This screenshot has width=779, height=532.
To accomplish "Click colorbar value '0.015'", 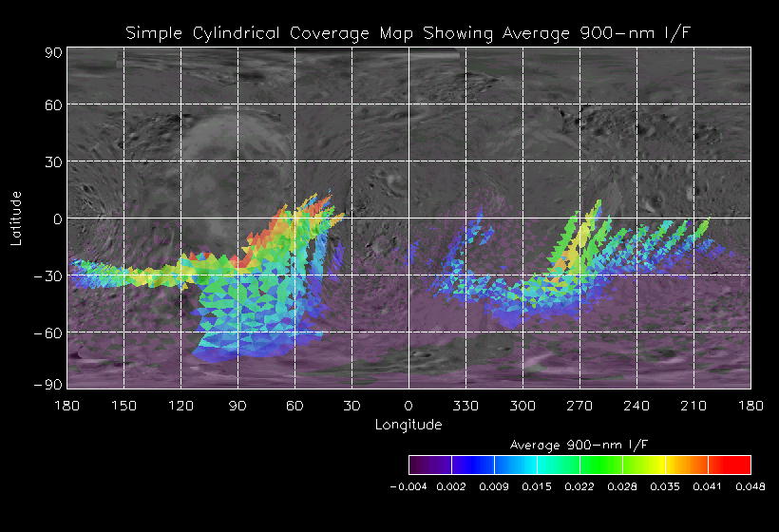I will tap(537, 486).
